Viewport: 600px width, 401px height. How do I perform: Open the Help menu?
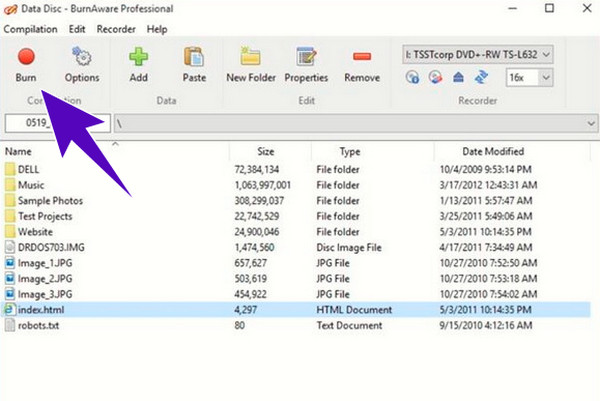(157, 29)
